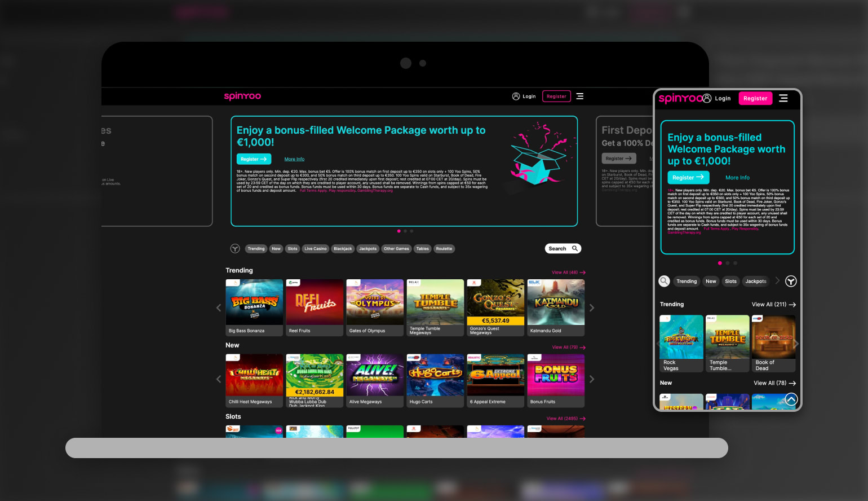Open More Info link in mobile banner
This screenshot has height=501, width=868.
(x=737, y=178)
